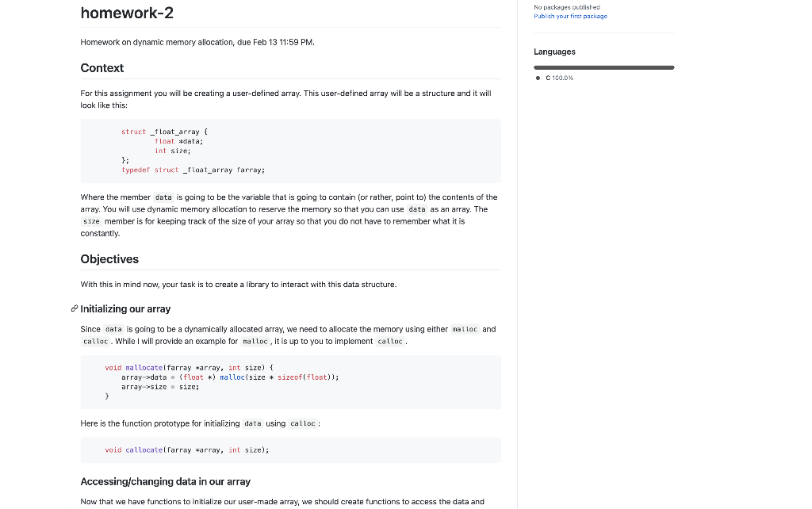Select the Objectives section heading

(109, 259)
